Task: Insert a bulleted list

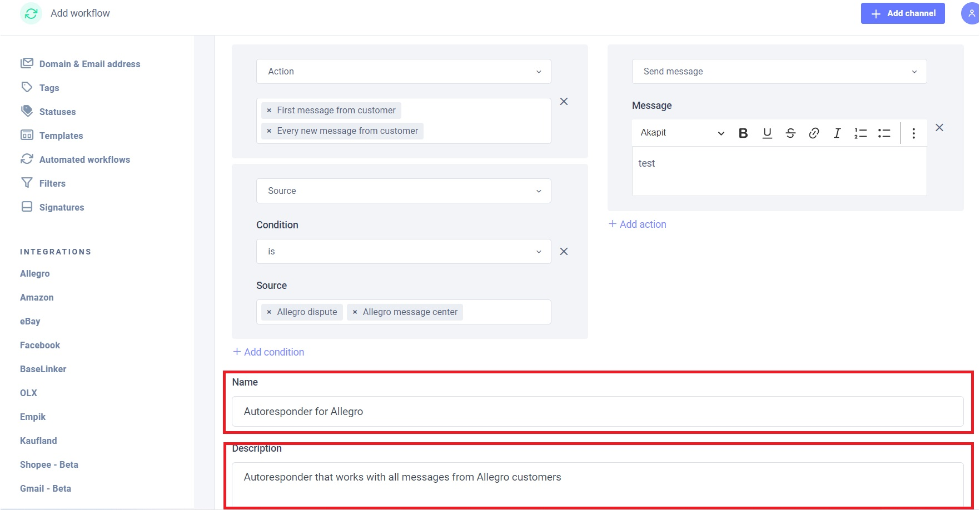Action: coord(884,133)
